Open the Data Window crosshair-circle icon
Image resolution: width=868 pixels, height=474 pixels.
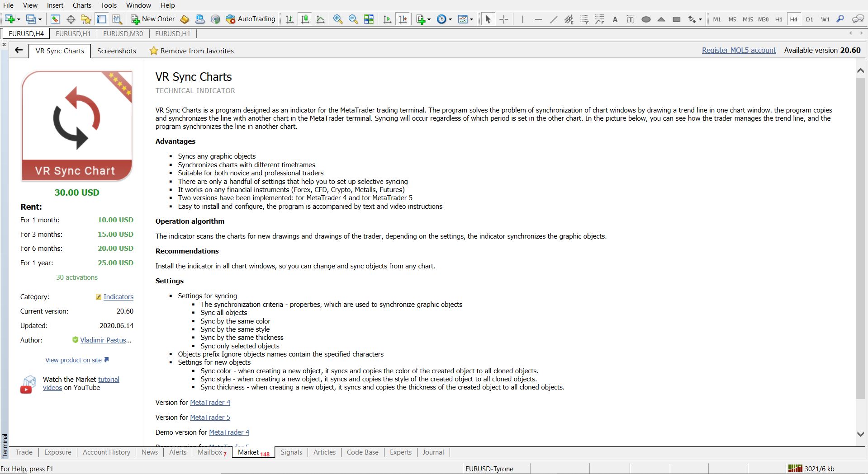point(71,19)
